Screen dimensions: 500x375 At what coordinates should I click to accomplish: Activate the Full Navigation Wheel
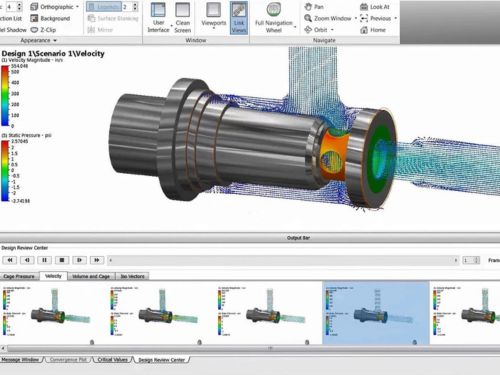point(274,18)
